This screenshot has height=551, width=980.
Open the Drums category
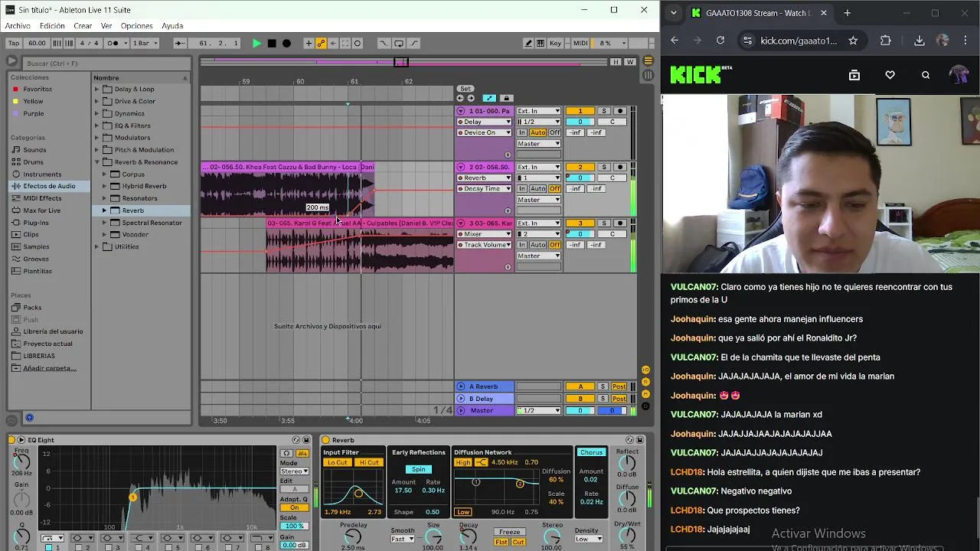click(33, 162)
